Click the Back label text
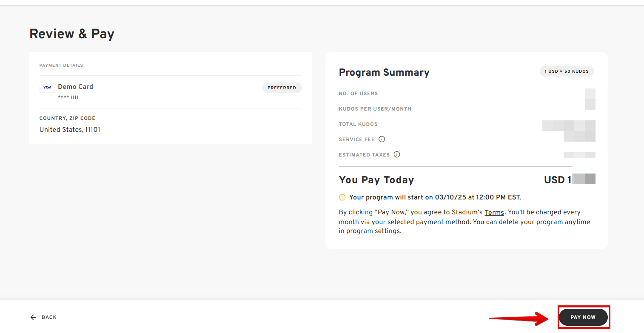Image resolution: width=644 pixels, height=333 pixels. click(49, 317)
